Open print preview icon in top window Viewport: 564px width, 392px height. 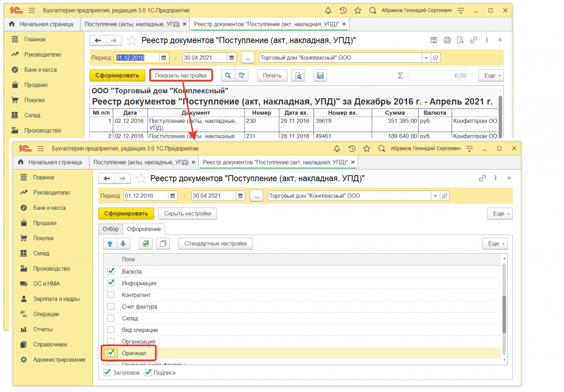pos(298,75)
